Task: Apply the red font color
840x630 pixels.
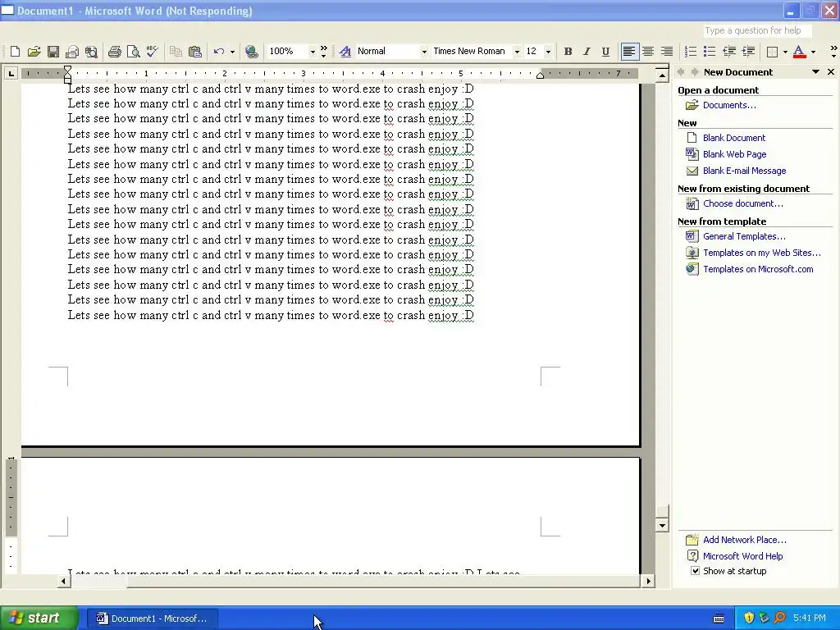Action: tap(799, 52)
